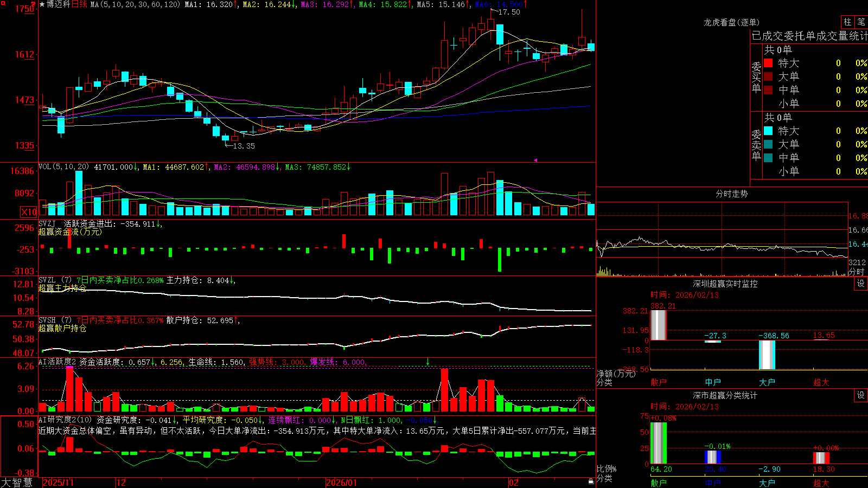Click the star icon before 博迈科
This screenshot has width=868, height=488.
point(42,4)
